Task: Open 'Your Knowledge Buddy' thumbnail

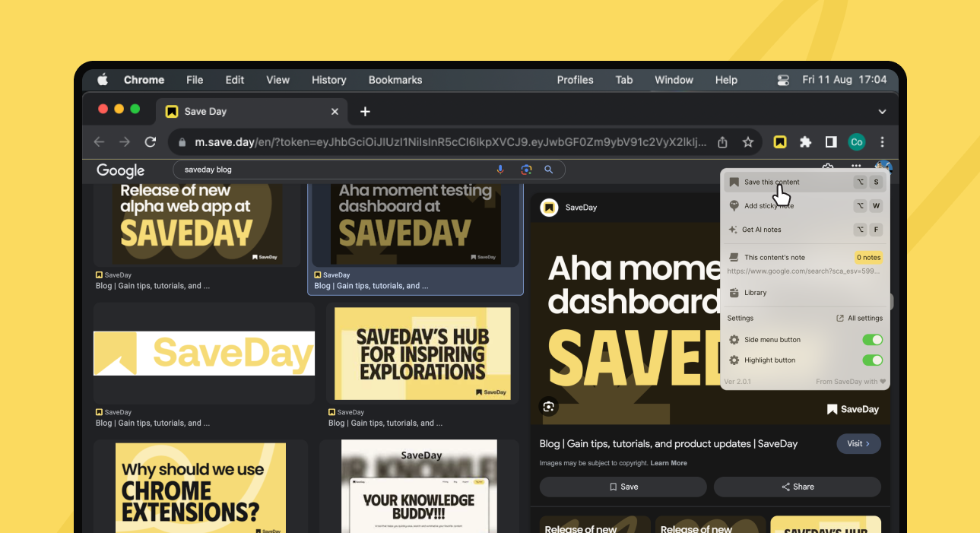Action: point(419,485)
